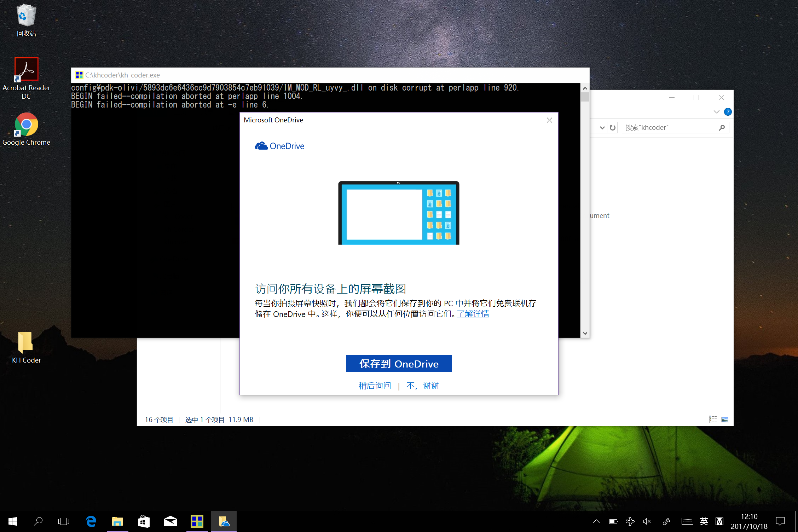Close the Explorer window

pos(721,98)
